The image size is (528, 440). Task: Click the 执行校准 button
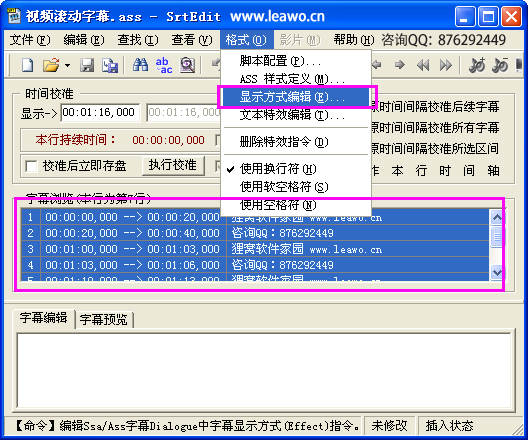(173, 165)
